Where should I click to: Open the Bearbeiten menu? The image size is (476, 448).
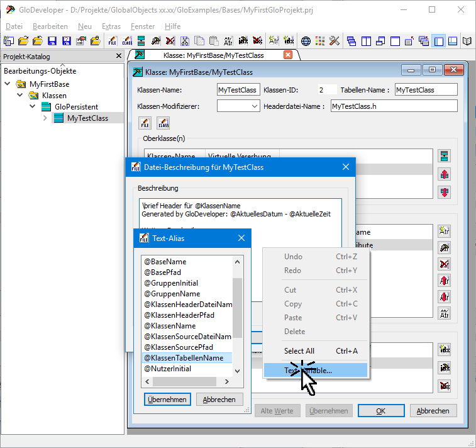(50, 26)
